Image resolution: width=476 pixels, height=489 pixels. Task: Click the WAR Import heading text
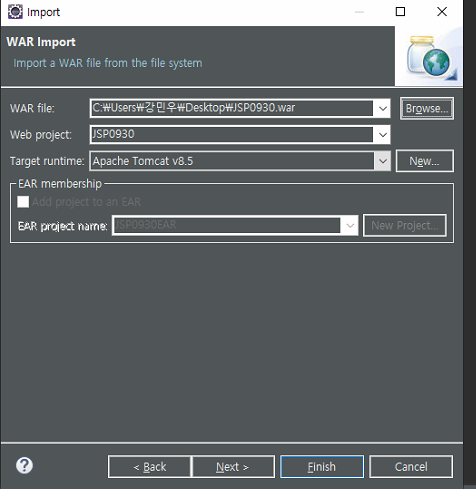41,42
